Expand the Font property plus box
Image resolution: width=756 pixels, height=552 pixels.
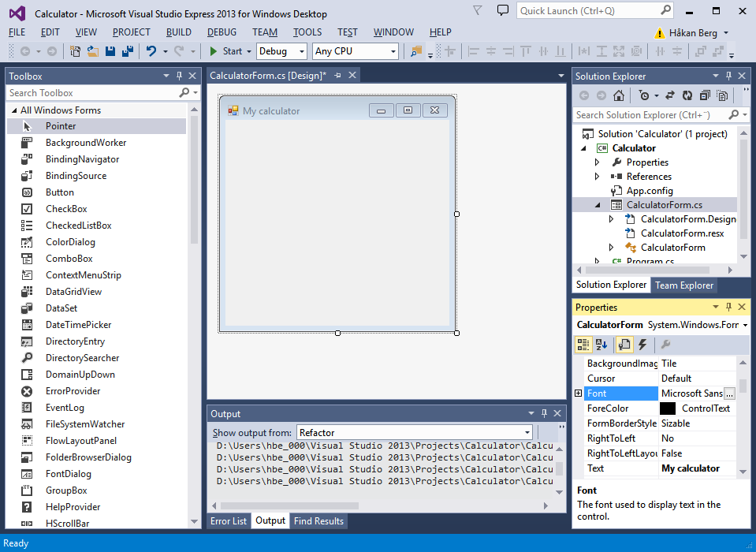tap(578, 393)
